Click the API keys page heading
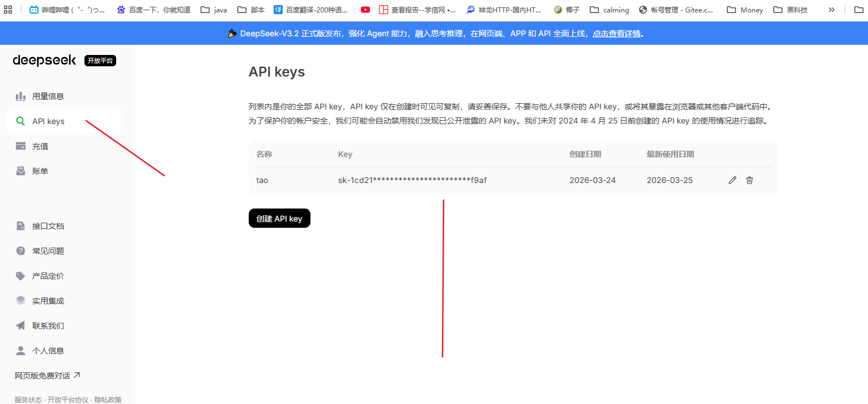The height and width of the screenshot is (404, 868). pos(277,72)
